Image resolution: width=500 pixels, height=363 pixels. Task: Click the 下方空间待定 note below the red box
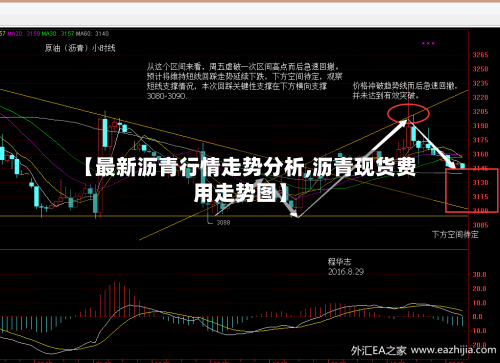pyautogui.click(x=455, y=235)
